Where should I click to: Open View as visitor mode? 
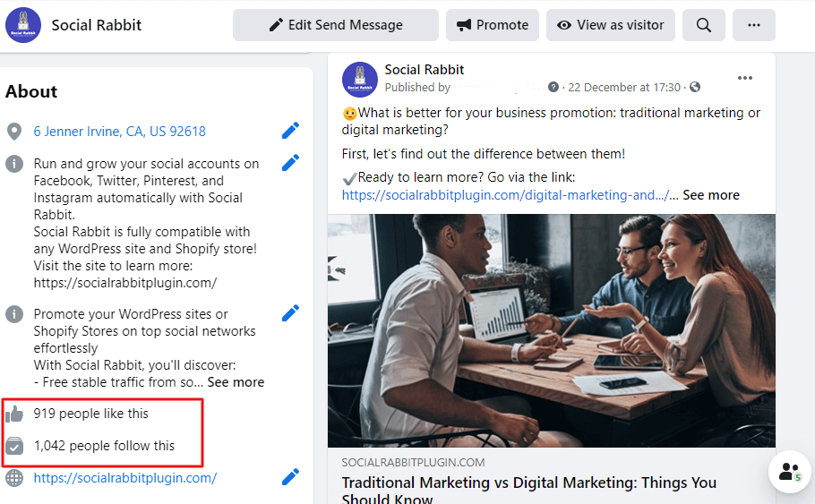pyautogui.click(x=610, y=25)
